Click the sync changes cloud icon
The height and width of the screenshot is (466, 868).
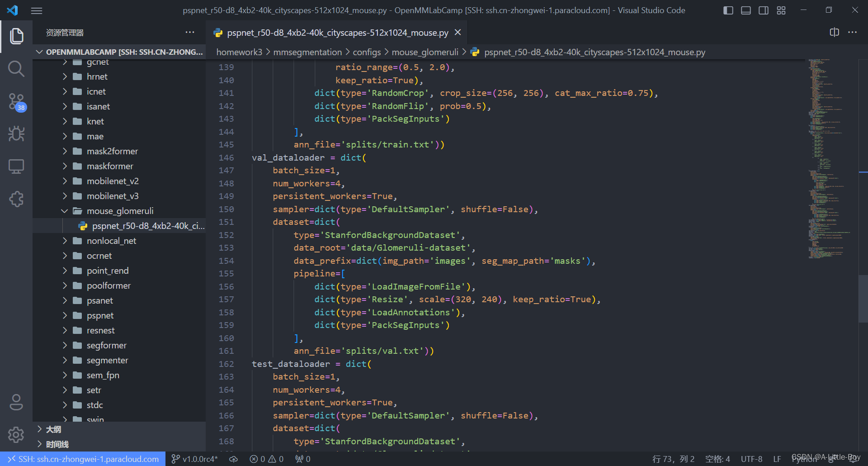coord(233,459)
